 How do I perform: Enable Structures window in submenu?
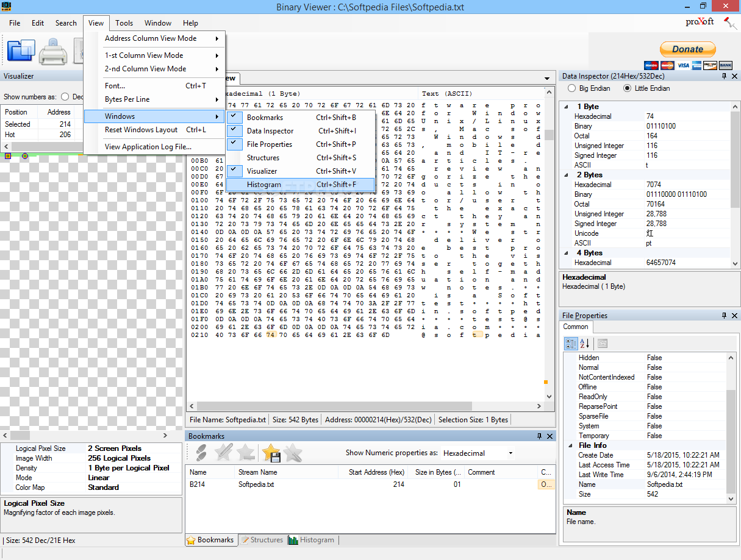[x=300, y=158]
